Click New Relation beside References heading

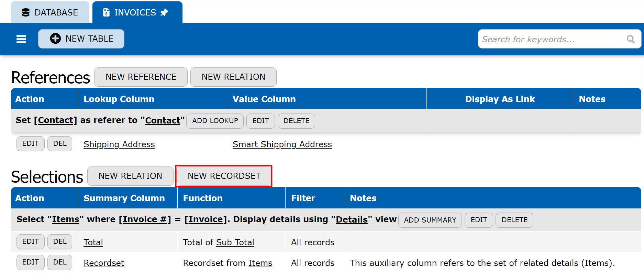pyautogui.click(x=233, y=77)
